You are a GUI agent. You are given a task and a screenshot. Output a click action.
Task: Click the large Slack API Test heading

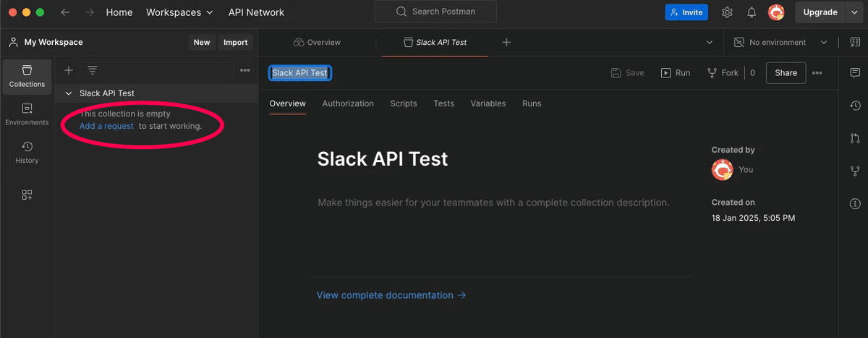point(383,159)
